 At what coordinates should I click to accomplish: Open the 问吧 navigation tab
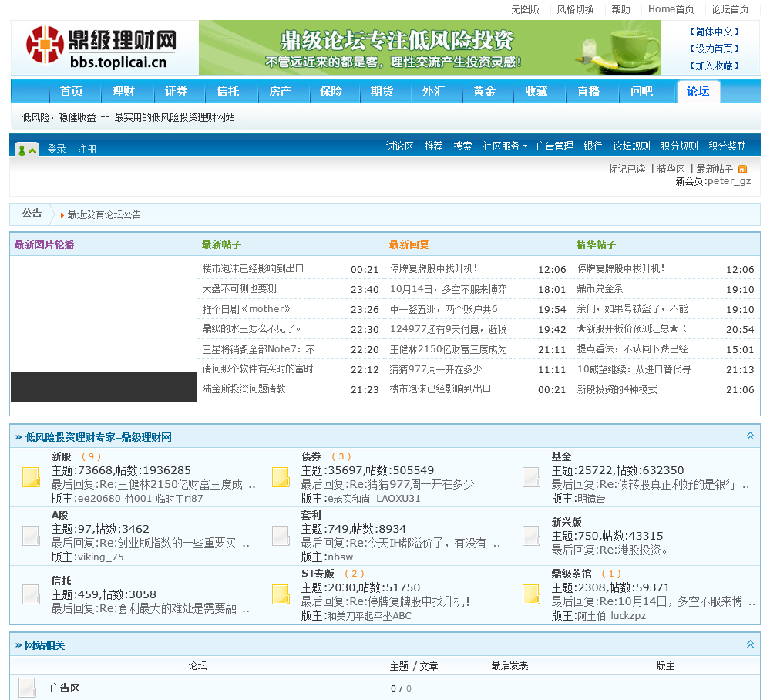pos(641,92)
